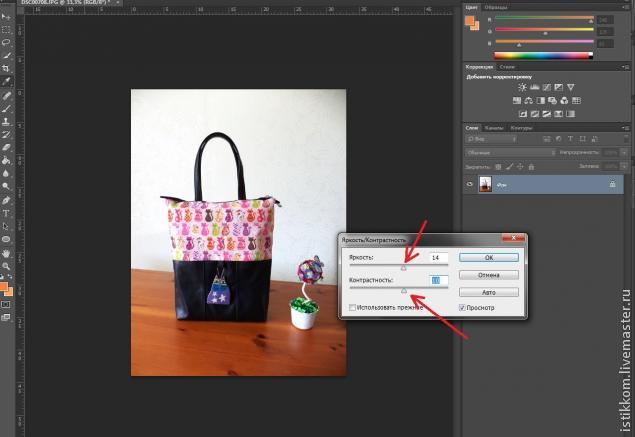The width and height of the screenshot is (635, 437).
Task: Click the 'Яркость' brightness slider handle
Action: pos(404,267)
